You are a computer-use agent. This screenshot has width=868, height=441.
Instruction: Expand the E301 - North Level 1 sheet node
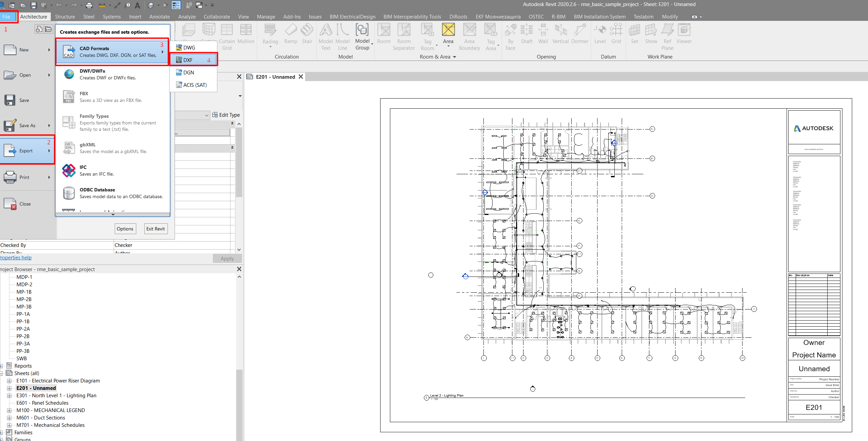click(9, 396)
